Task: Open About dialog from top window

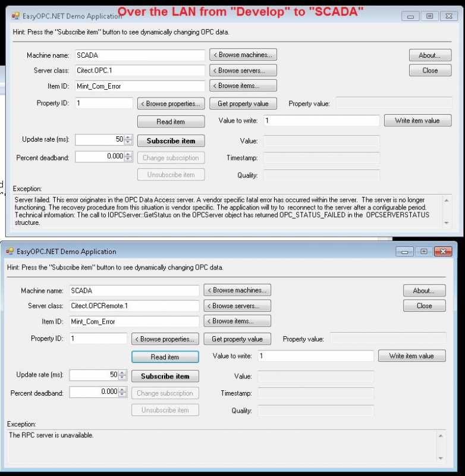Action: point(430,55)
